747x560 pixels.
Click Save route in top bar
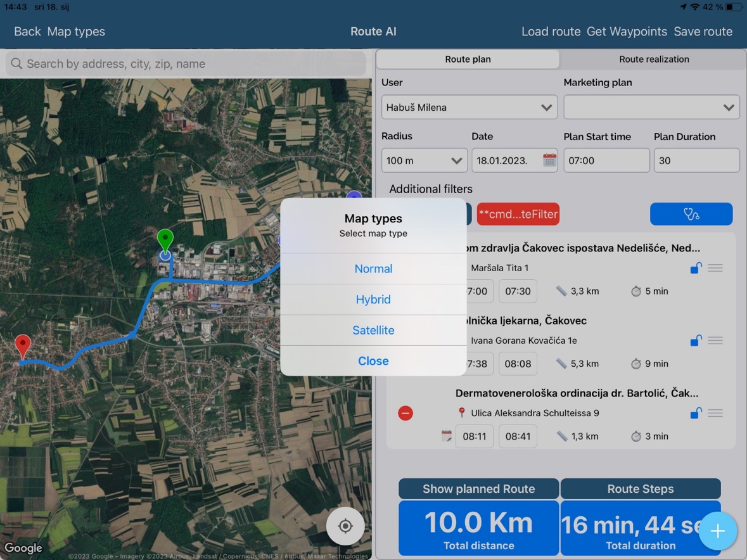[x=703, y=32]
